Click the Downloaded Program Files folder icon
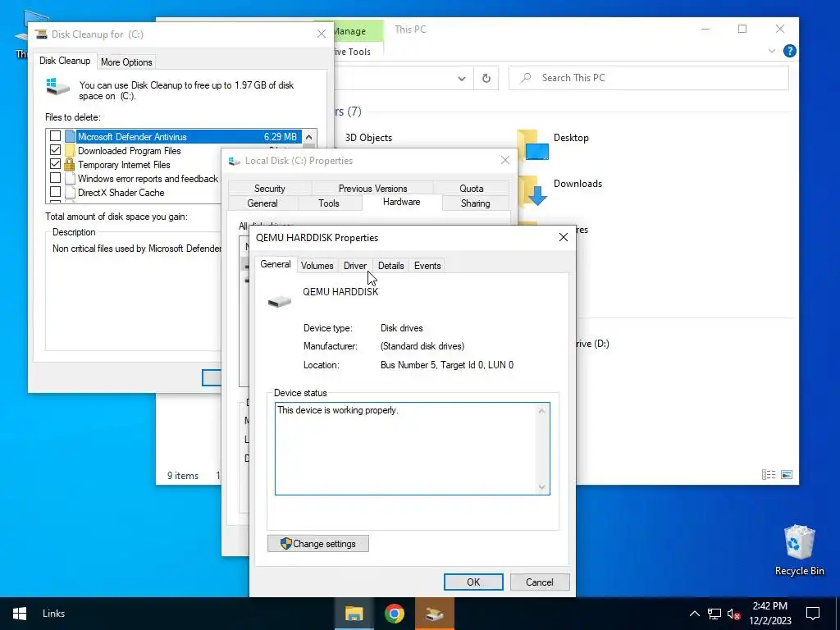 coord(70,150)
